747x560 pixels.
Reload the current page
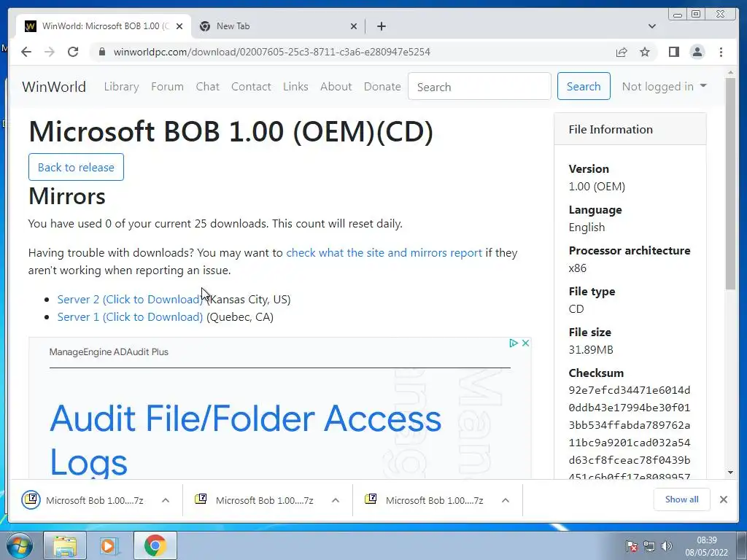coord(73,52)
